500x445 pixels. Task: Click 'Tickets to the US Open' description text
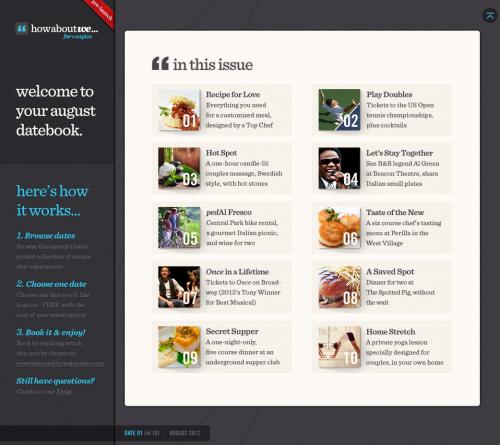pyautogui.click(x=400, y=105)
